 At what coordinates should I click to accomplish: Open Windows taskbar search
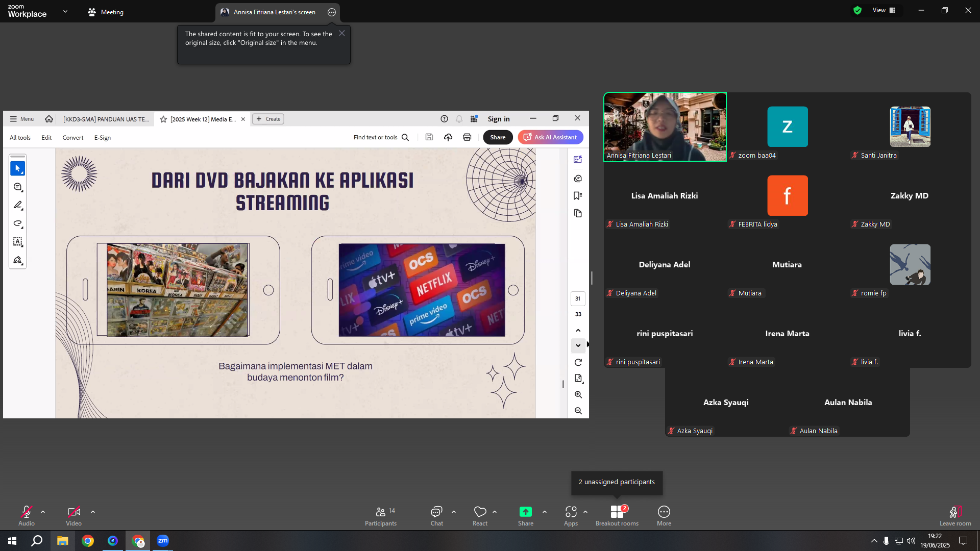tap(37, 541)
